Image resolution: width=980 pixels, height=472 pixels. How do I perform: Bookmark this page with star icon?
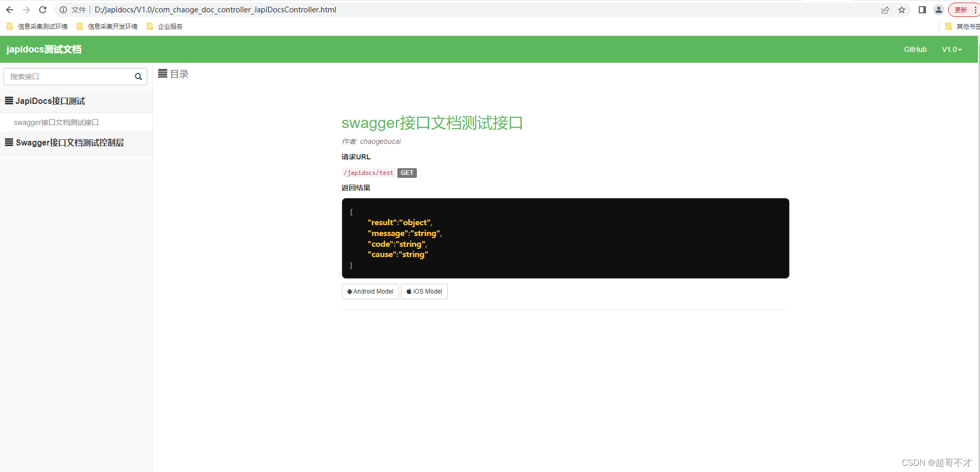(x=902, y=10)
